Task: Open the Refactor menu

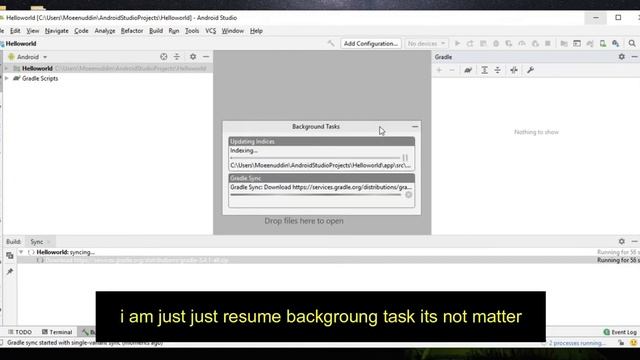Action: point(132,31)
